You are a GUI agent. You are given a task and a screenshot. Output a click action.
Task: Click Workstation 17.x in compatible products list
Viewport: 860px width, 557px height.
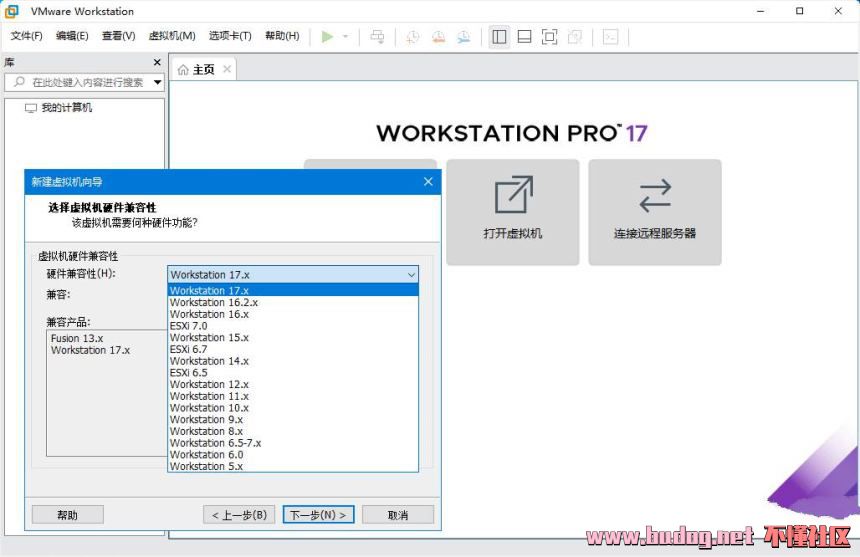click(x=90, y=350)
